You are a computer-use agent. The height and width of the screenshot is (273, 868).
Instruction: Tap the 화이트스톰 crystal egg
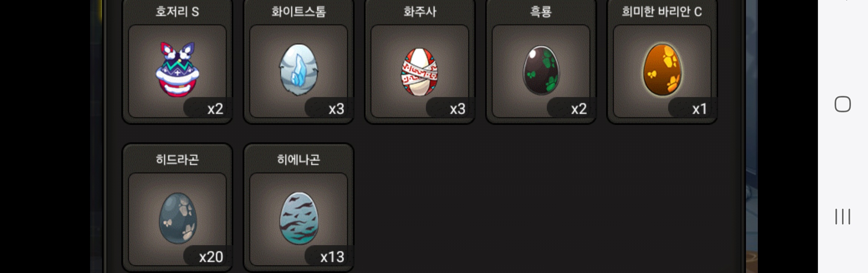click(x=299, y=69)
